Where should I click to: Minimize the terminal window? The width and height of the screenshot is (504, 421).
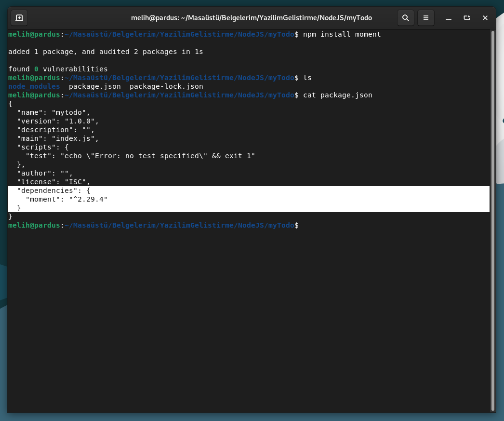tap(449, 18)
